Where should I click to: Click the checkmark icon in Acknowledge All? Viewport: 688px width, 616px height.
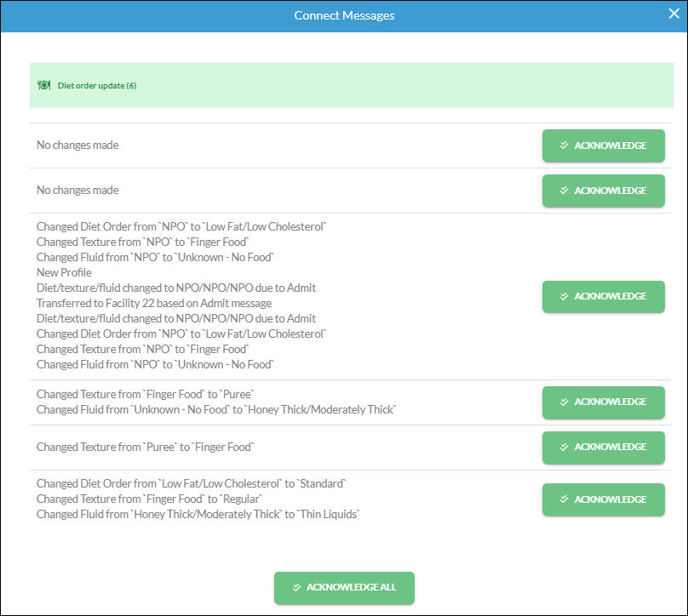[297, 587]
